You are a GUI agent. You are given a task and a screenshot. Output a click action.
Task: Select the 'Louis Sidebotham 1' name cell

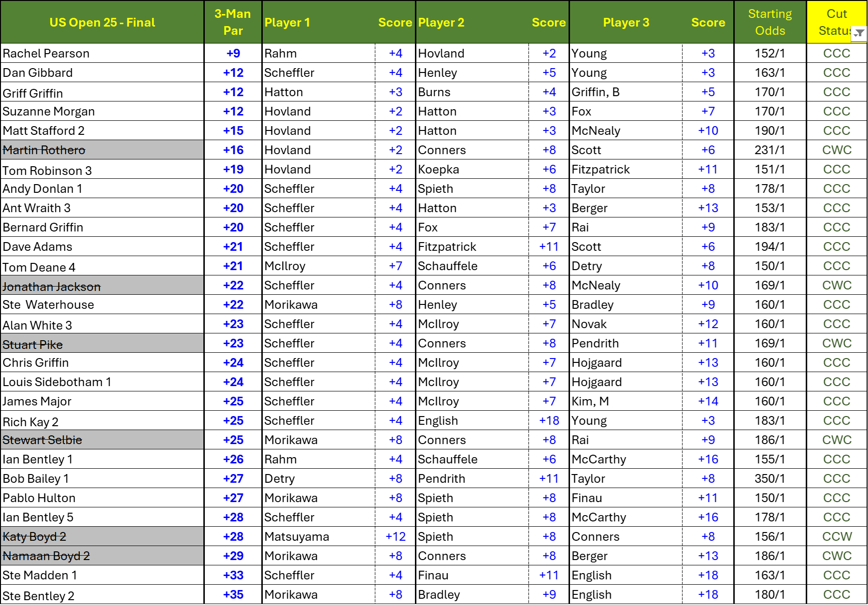pyautogui.click(x=102, y=382)
